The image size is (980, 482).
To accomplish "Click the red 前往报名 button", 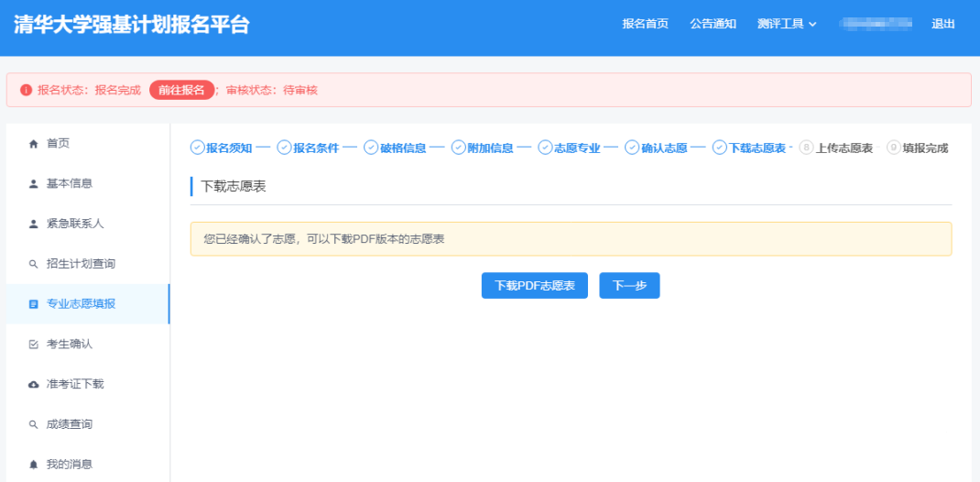I will point(182,90).
